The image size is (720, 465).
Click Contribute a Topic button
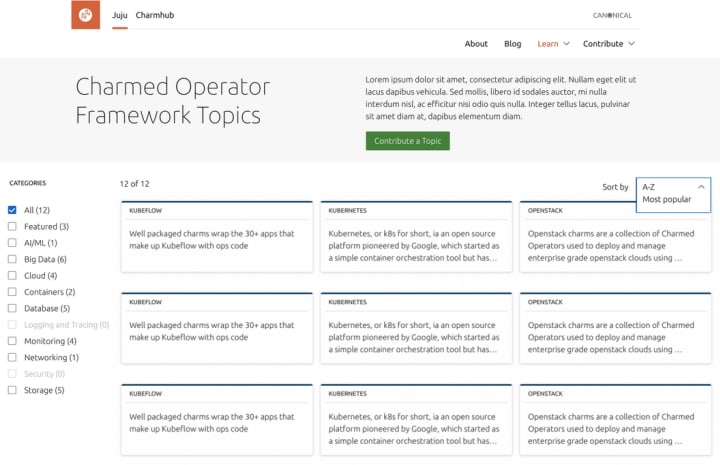point(408,141)
